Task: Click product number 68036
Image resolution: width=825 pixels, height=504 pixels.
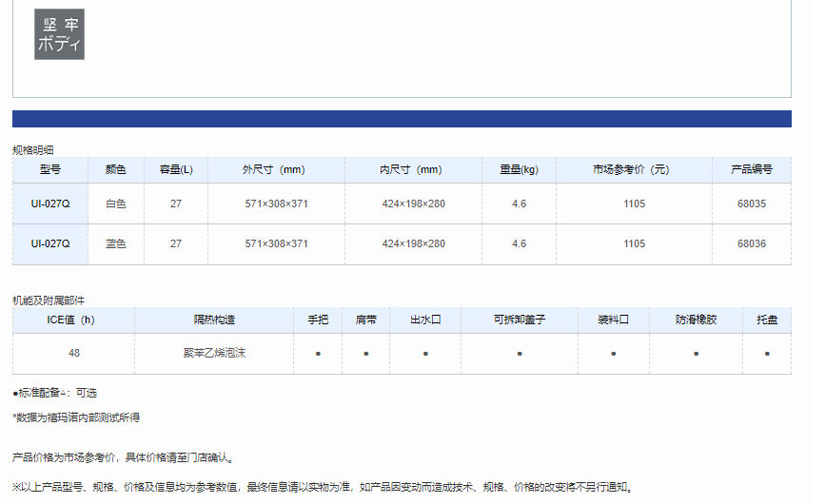Action: tap(752, 243)
